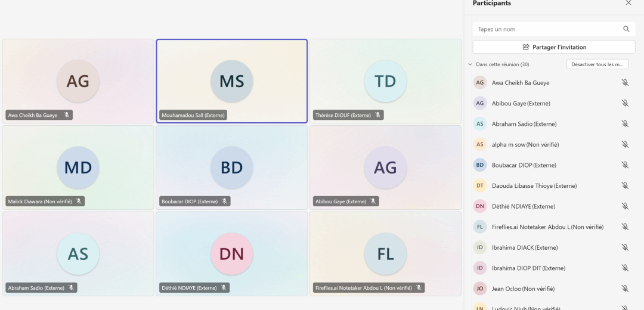Toggle mic for Boubacar DIOP in participants list
Image resolution: width=644 pixels, height=310 pixels.
pos(625,165)
